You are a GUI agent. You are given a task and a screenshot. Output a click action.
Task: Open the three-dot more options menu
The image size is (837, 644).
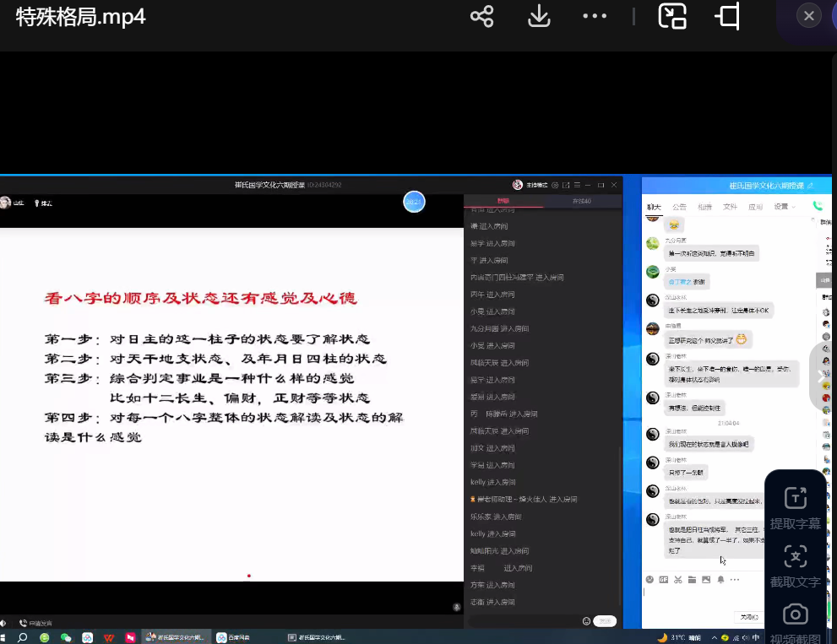tap(595, 16)
